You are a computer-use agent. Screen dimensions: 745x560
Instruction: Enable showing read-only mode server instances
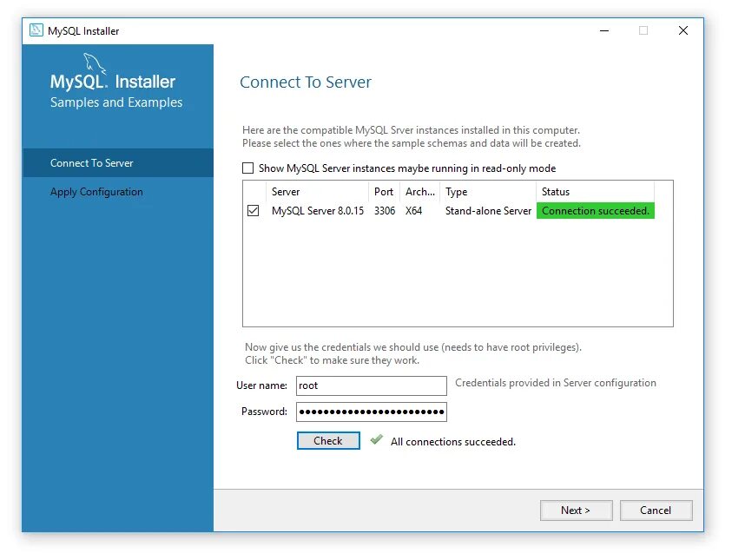click(x=248, y=168)
